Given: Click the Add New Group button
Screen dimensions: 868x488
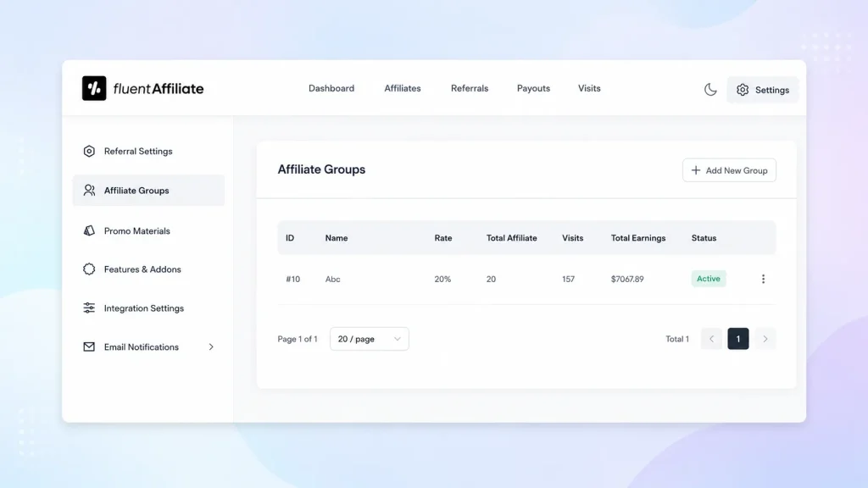Looking at the screenshot, I should tap(729, 170).
